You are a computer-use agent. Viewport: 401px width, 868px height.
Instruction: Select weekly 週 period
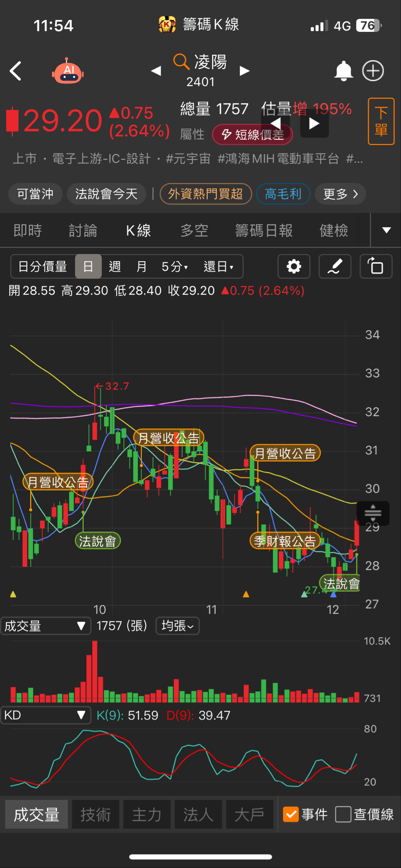[x=115, y=267]
